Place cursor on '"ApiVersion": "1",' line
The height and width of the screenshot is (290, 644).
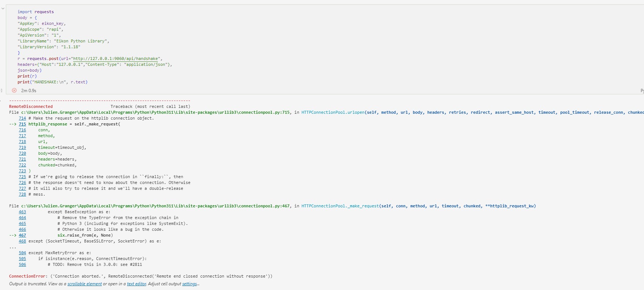coord(39,35)
